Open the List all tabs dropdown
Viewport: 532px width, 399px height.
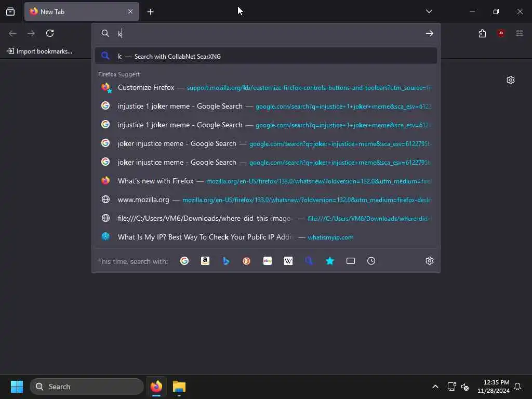pyautogui.click(x=429, y=11)
